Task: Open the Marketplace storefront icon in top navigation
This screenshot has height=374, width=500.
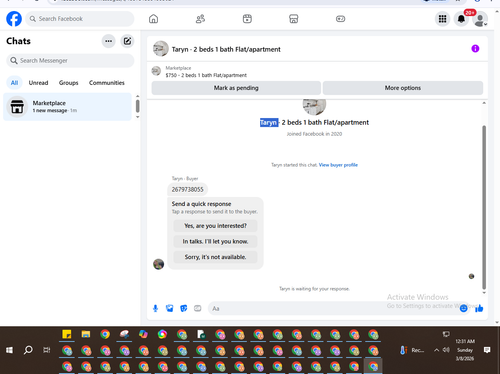Action: click(294, 19)
